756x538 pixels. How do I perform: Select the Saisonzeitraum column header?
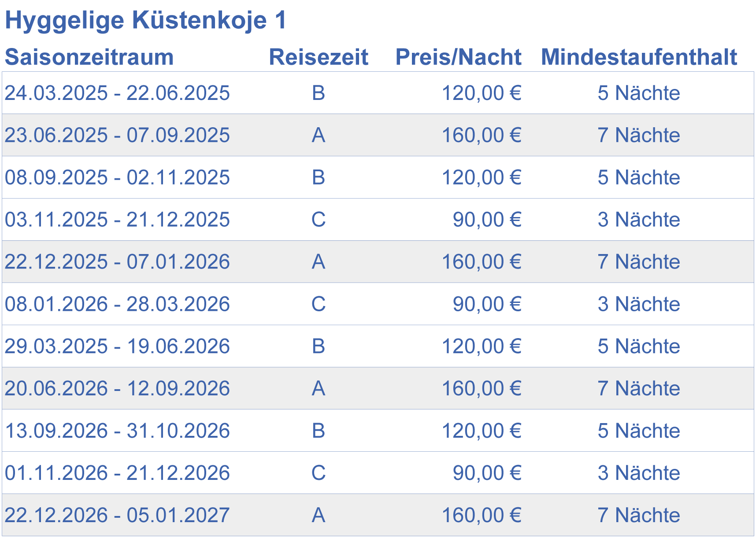coord(89,57)
